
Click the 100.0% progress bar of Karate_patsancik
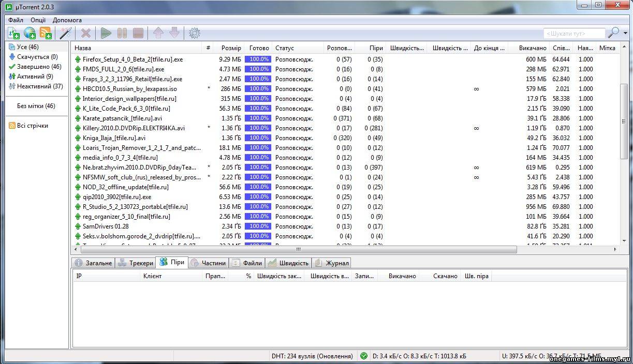[258, 118]
